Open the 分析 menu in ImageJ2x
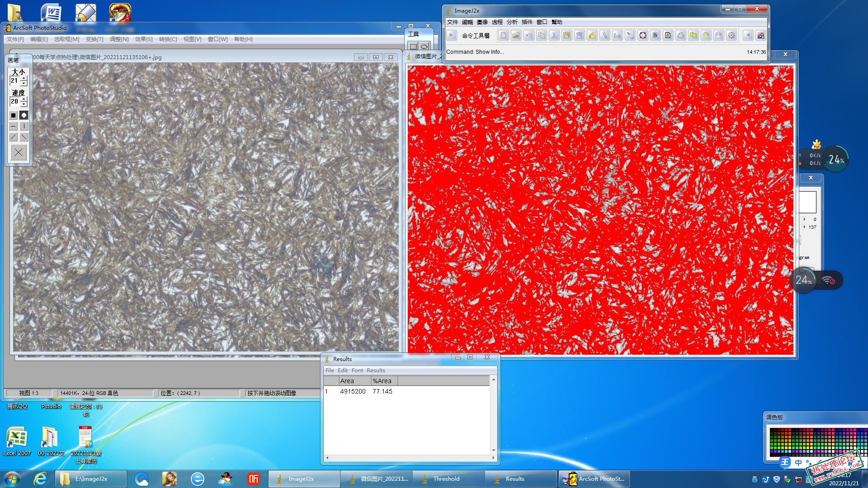 click(x=512, y=22)
